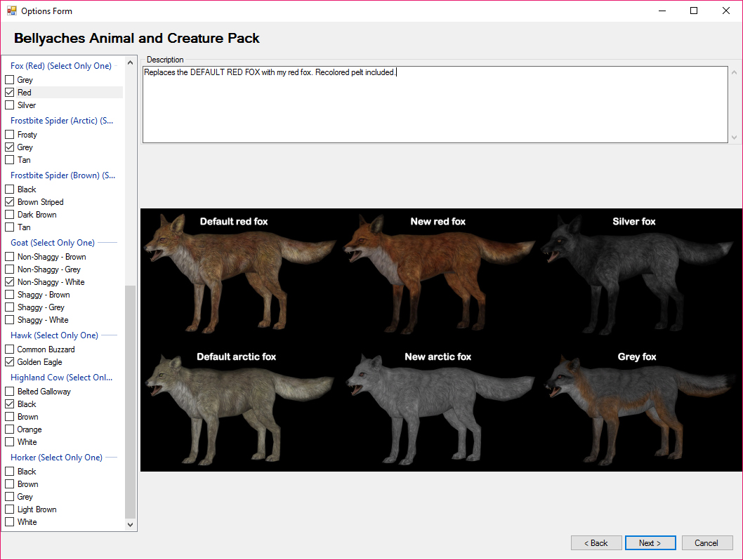Toggle Black under Highland Cow

(9, 404)
